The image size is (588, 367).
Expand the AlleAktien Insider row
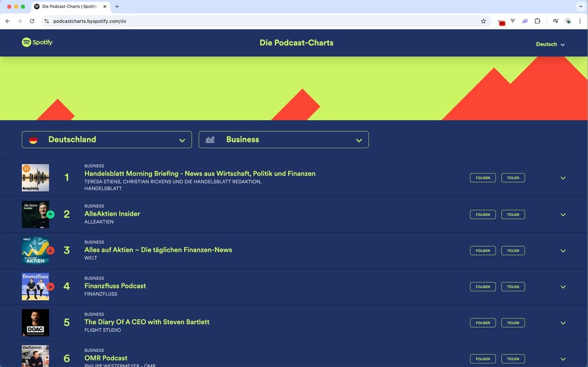(x=563, y=215)
